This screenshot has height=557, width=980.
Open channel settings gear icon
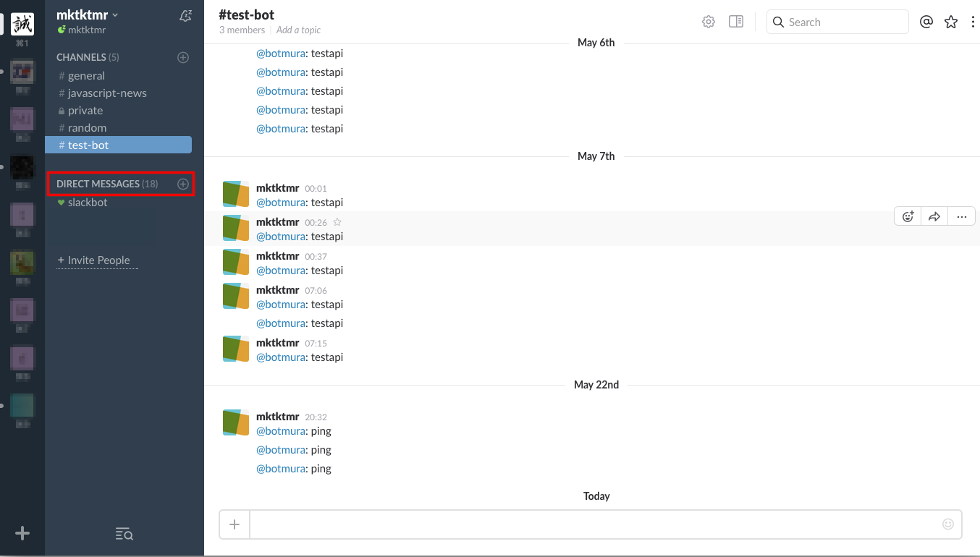[x=709, y=22]
